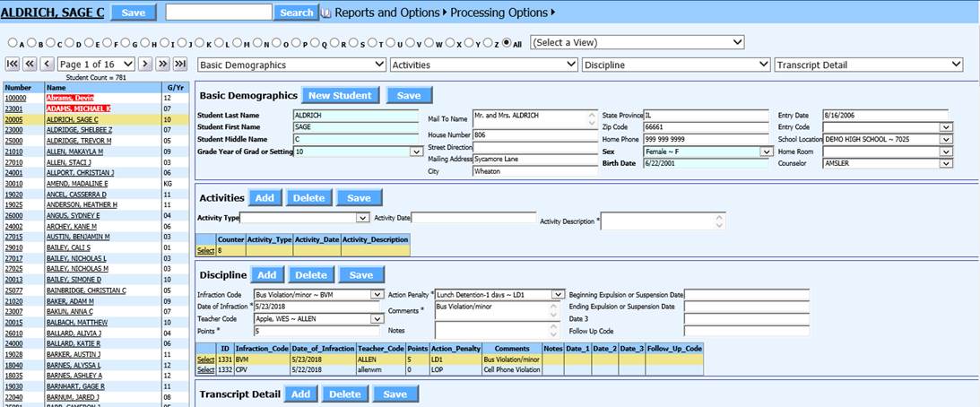The width and height of the screenshot is (980, 407).
Task: Go to previous page arrow
Action: pyautogui.click(x=47, y=64)
